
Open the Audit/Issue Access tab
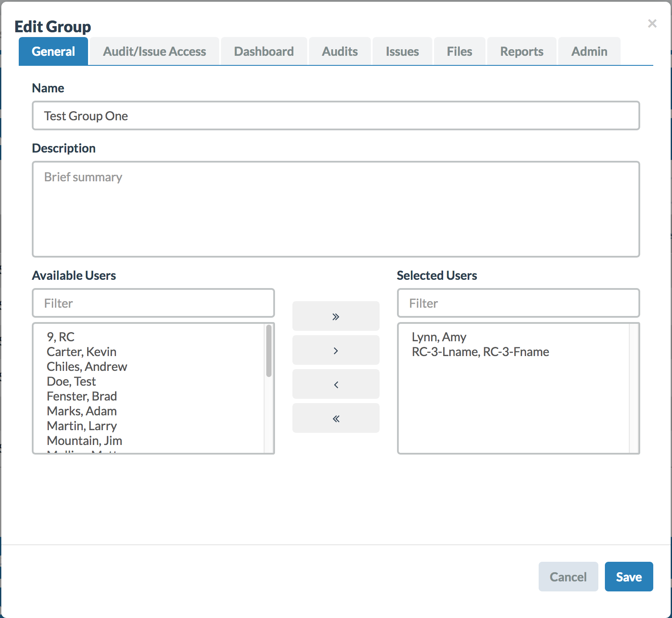[154, 51]
